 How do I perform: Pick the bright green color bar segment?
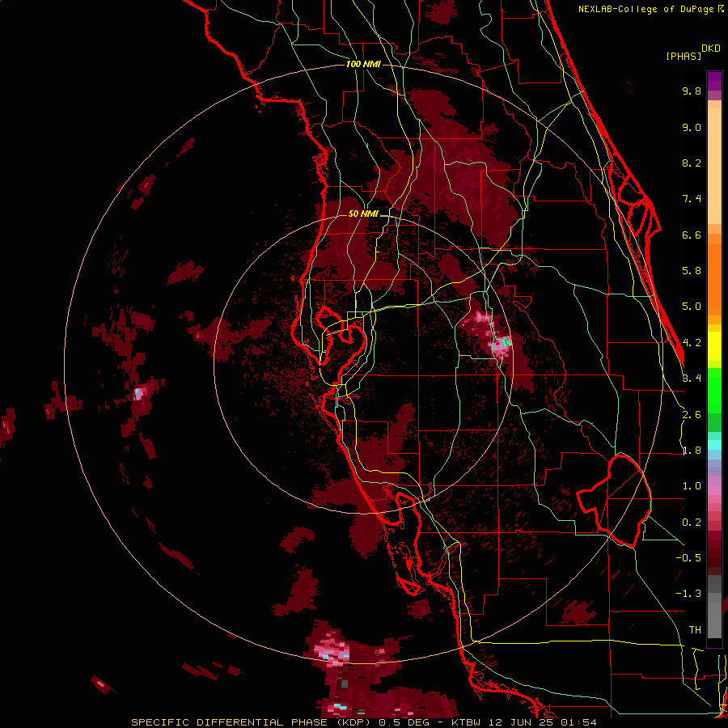[x=714, y=390]
